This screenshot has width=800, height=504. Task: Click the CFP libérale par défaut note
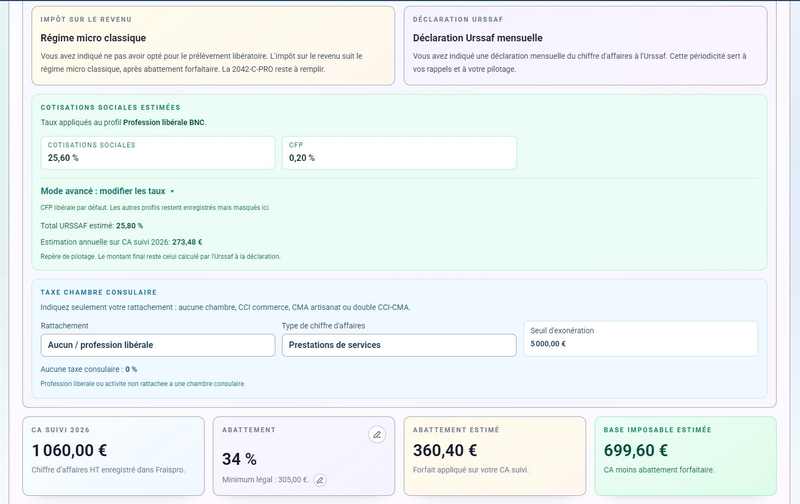coord(155,208)
